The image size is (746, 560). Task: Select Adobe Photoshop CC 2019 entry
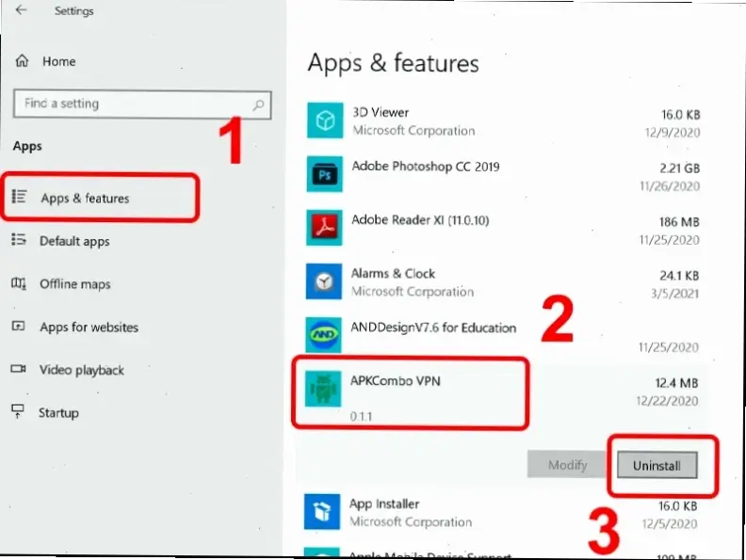503,174
